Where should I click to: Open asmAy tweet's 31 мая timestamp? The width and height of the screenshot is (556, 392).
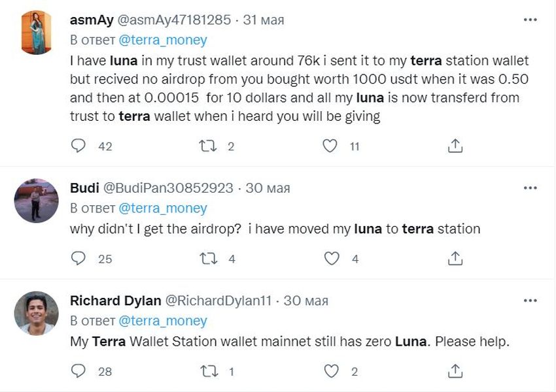264,20
